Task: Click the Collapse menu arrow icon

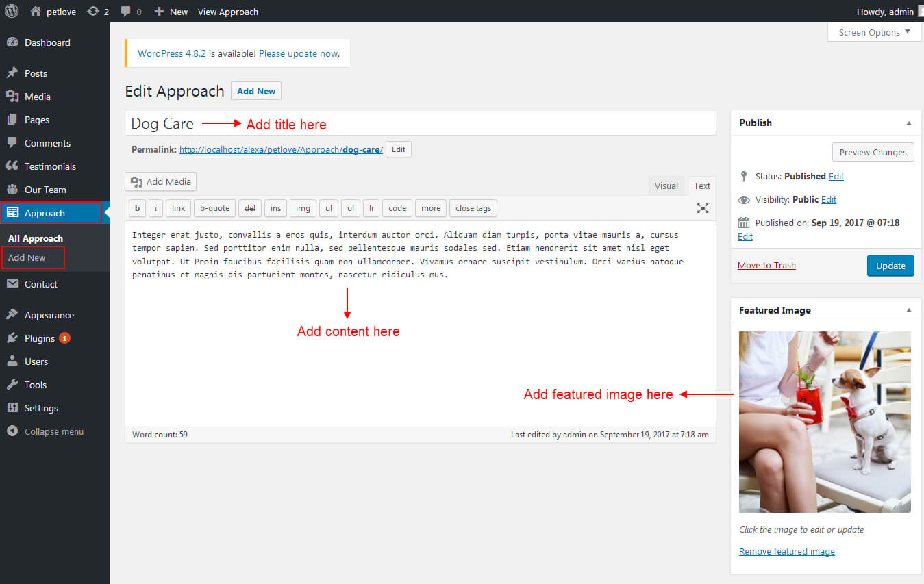Action: tap(12, 431)
